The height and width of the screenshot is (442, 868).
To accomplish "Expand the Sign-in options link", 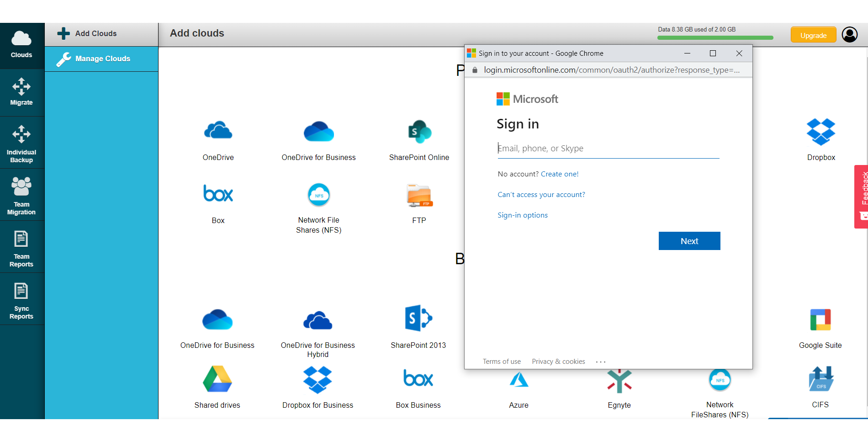I will coord(523,215).
